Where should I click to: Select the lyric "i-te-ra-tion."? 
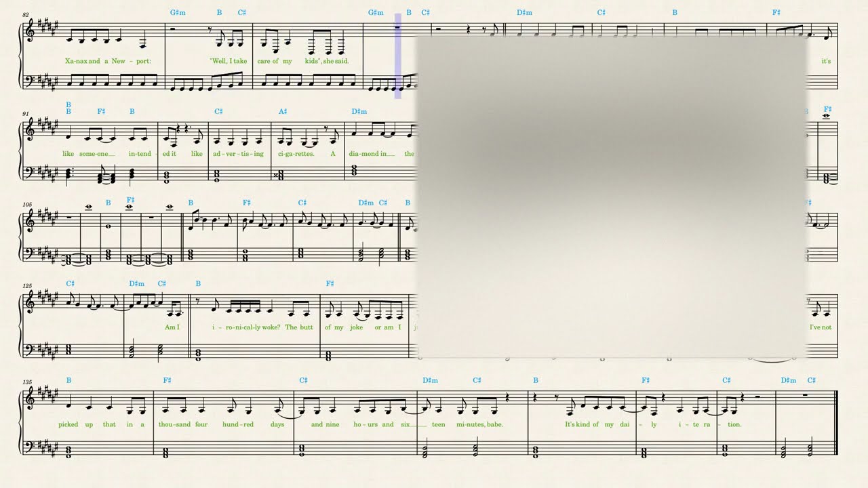coord(710,424)
